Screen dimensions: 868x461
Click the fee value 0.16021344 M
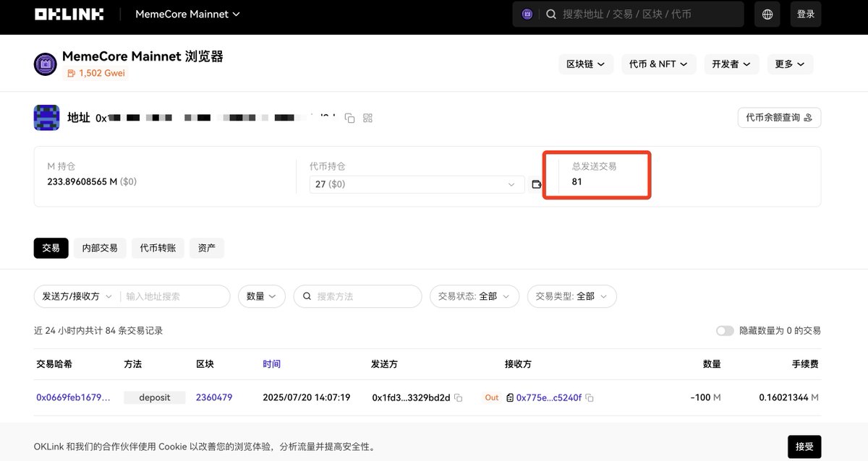789,397
